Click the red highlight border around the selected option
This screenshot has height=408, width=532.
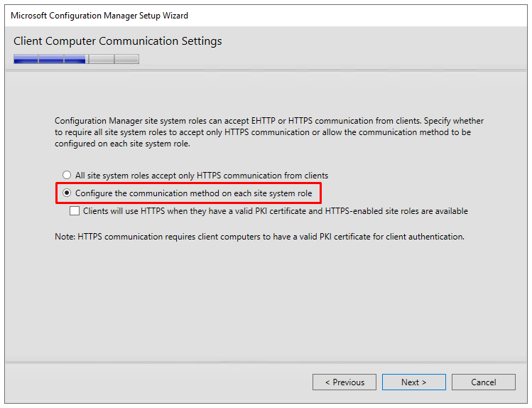point(188,183)
